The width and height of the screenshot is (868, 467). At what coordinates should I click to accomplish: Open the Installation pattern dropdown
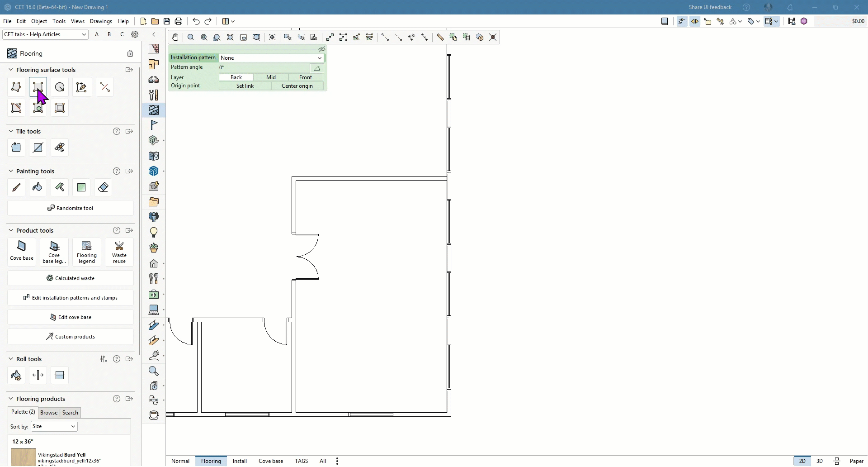(271, 58)
